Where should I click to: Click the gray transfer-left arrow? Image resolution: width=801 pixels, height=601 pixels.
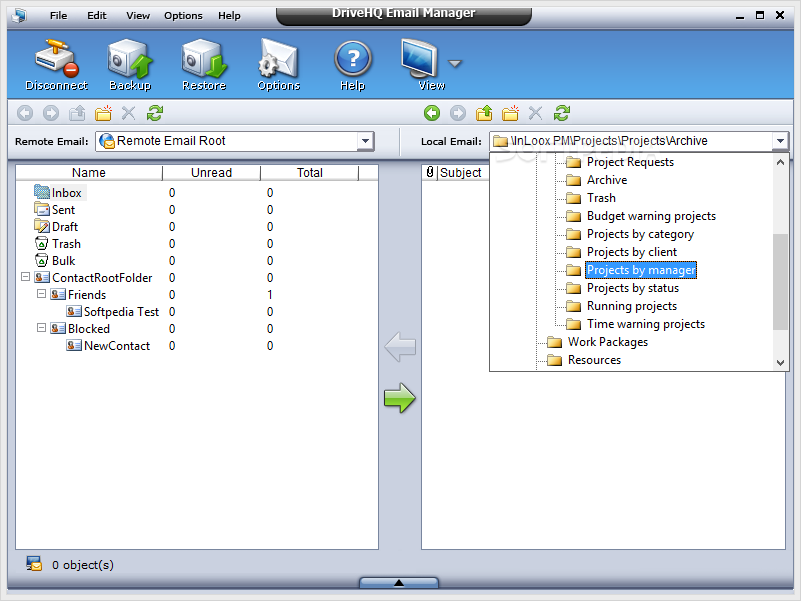pos(399,346)
